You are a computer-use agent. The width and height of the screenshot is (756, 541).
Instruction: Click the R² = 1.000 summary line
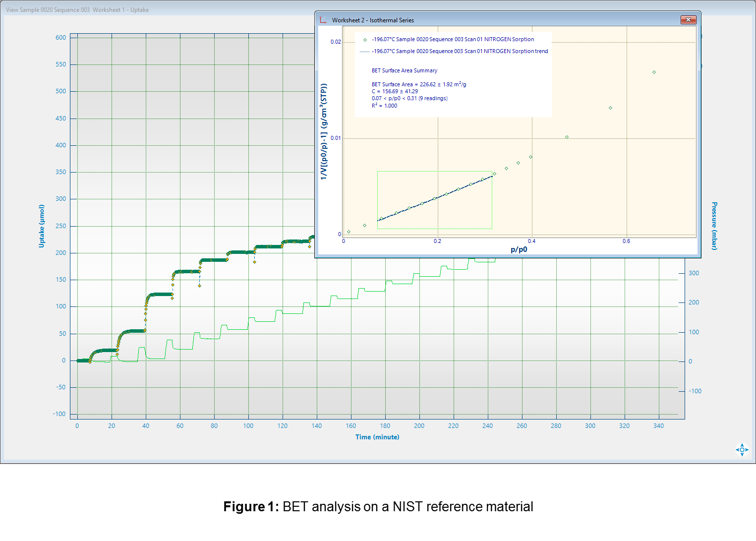(x=384, y=106)
